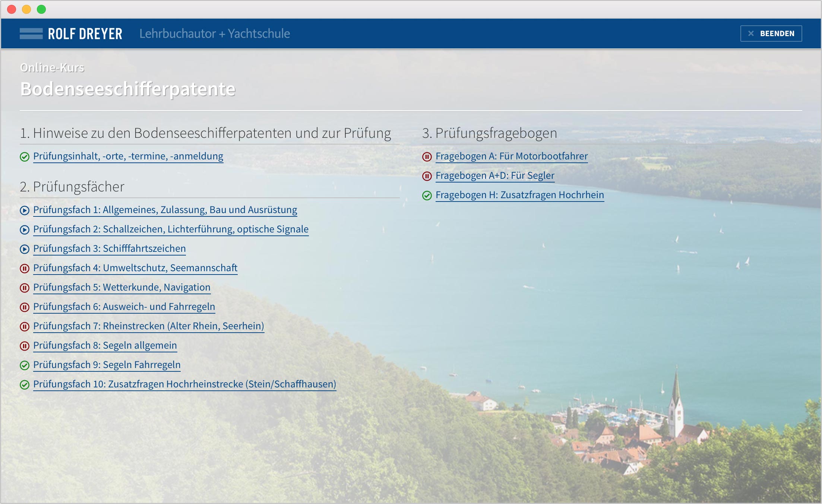Click the red pause icon beside Prüfungsfach 7
This screenshot has width=822, height=504.
click(25, 327)
